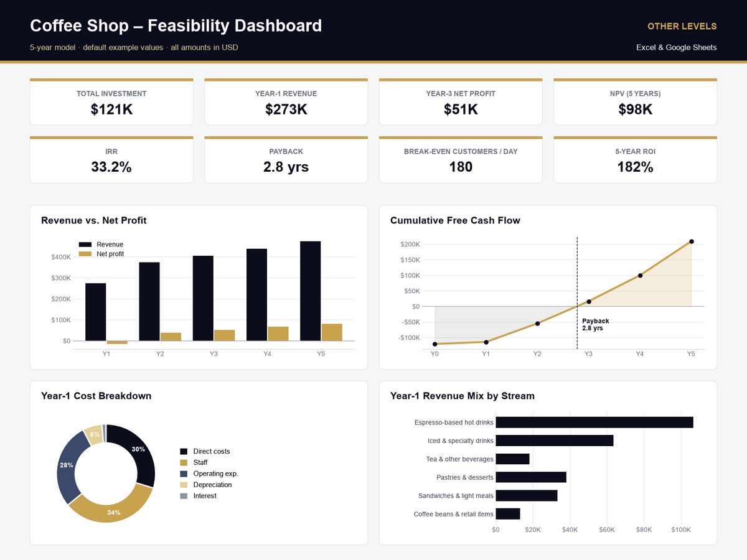Click the IRR 33.2% value
This screenshot has width=747, height=560.
click(x=111, y=167)
